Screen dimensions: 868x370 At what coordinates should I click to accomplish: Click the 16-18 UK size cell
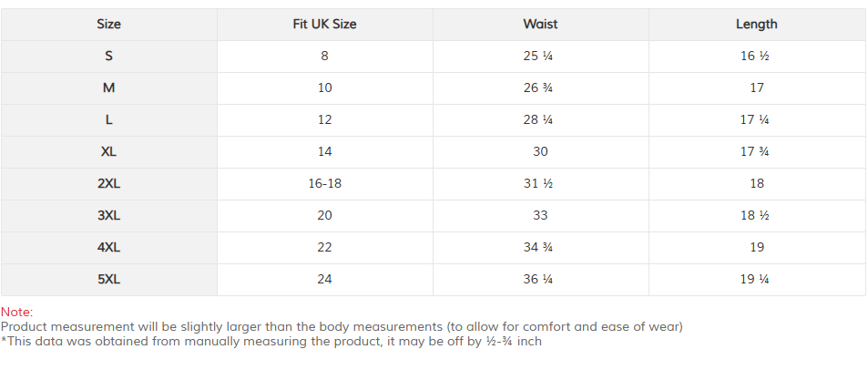pyautogui.click(x=325, y=184)
